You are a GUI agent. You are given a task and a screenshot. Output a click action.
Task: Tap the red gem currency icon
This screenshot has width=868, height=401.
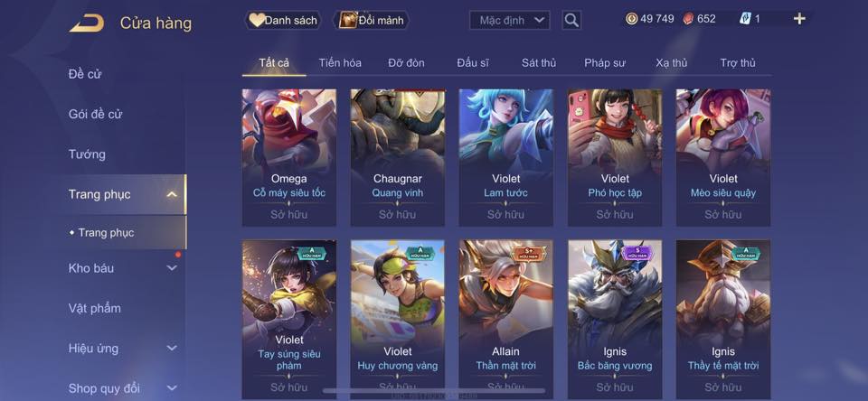point(688,19)
